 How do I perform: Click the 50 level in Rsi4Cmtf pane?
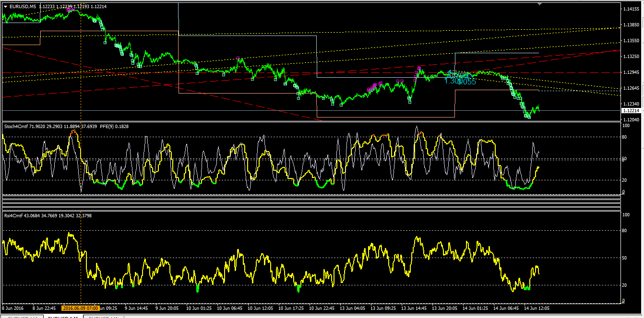coord(624,258)
